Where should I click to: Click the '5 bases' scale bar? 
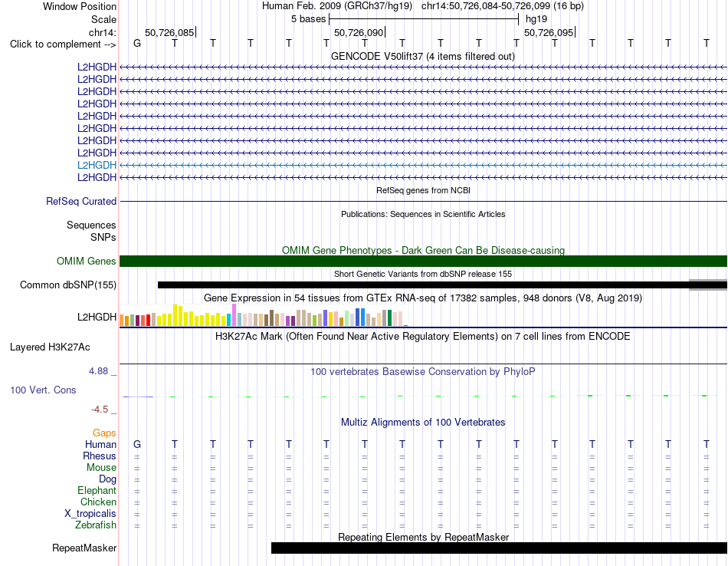pyautogui.click(x=424, y=19)
